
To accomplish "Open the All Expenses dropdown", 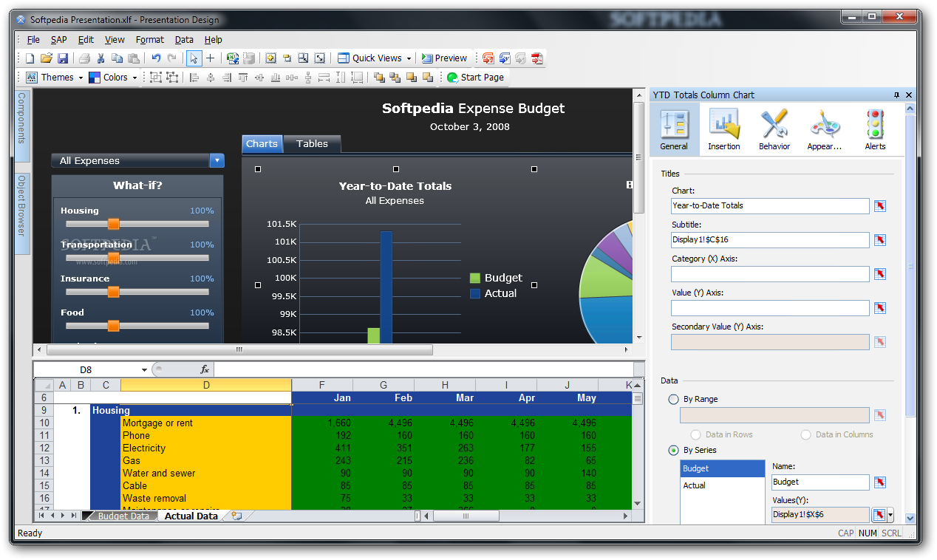I will point(217,160).
